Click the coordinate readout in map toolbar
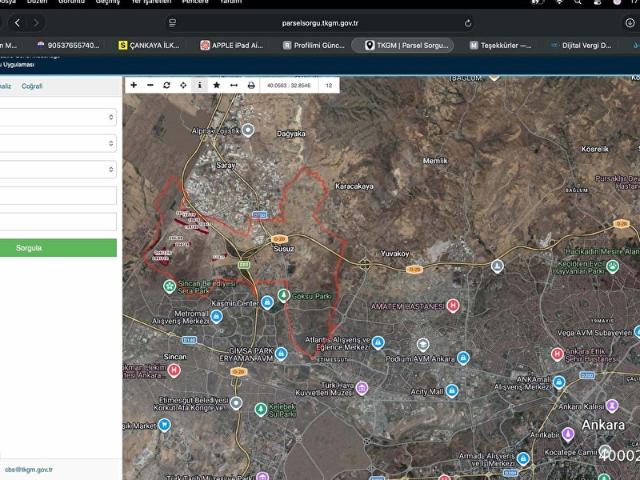This screenshot has height=480, width=640. 289,85
